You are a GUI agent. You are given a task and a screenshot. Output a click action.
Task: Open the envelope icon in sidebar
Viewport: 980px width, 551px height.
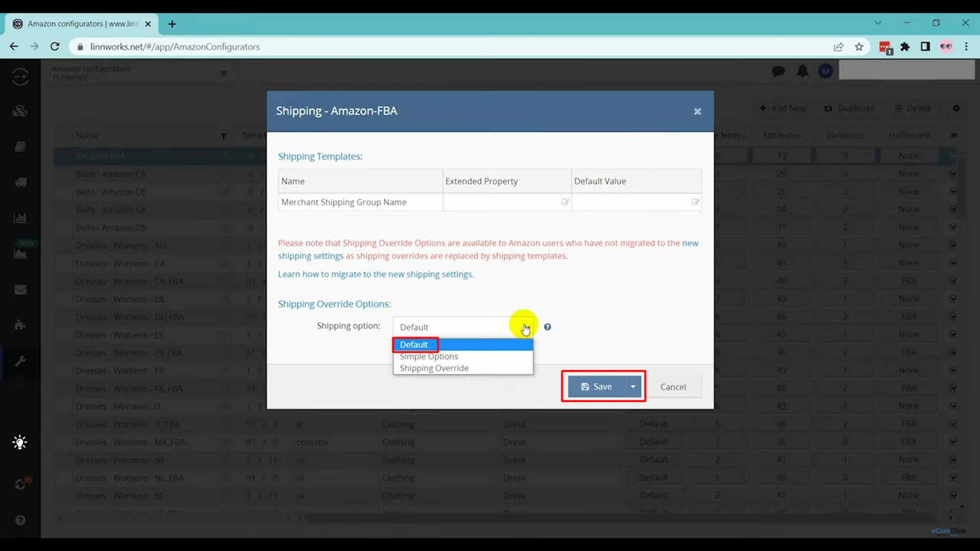tap(20, 290)
